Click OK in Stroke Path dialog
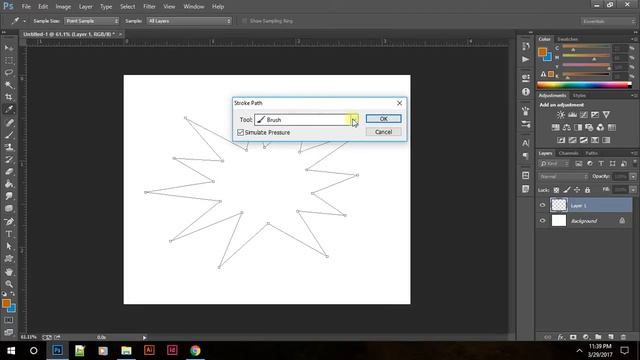The width and height of the screenshot is (640, 360). coord(383,119)
